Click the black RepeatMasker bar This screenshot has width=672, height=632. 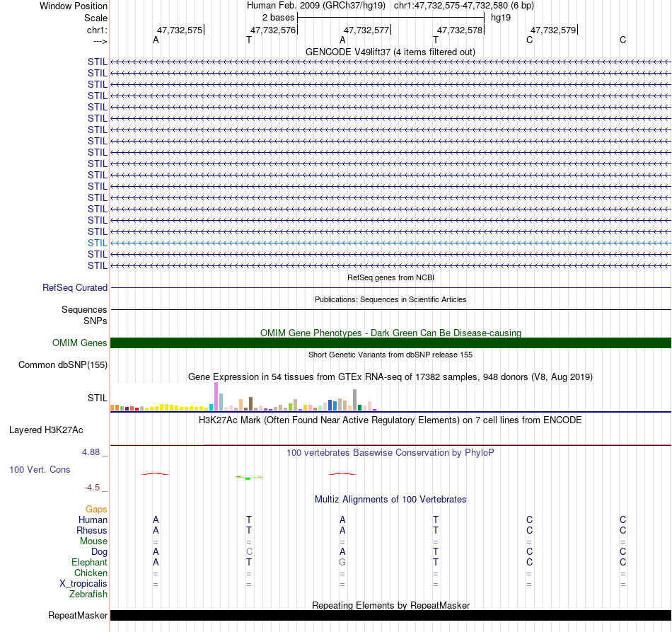pos(390,615)
